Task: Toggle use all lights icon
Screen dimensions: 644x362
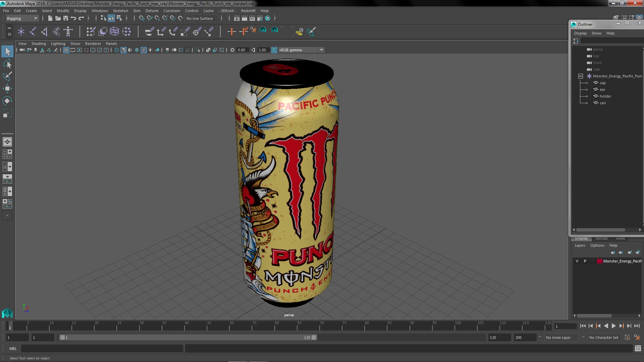Action: [150, 50]
